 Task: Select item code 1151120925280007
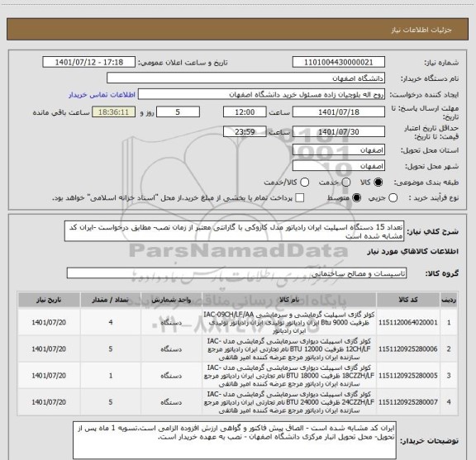tap(408, 402)
